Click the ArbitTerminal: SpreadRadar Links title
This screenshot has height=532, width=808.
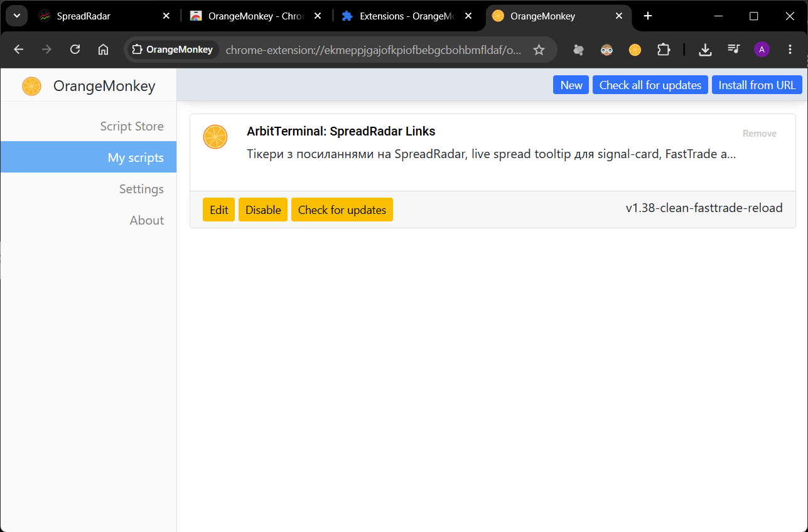(x=341, y=131)
